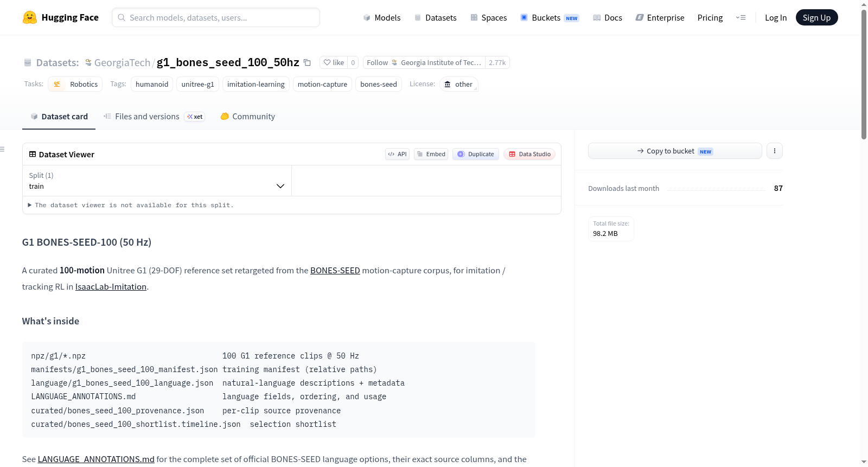This screenshot has width=868, height=467.
Task: Click the motion-capture tag
Action: point(322,84)
